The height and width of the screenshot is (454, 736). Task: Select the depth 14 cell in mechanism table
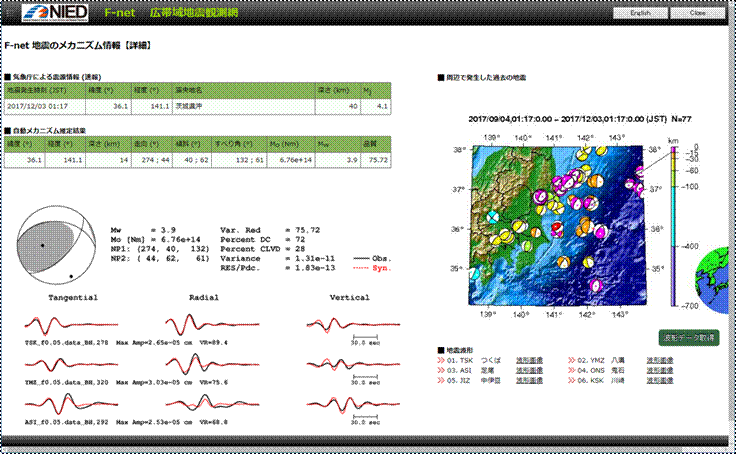(108, 160)
